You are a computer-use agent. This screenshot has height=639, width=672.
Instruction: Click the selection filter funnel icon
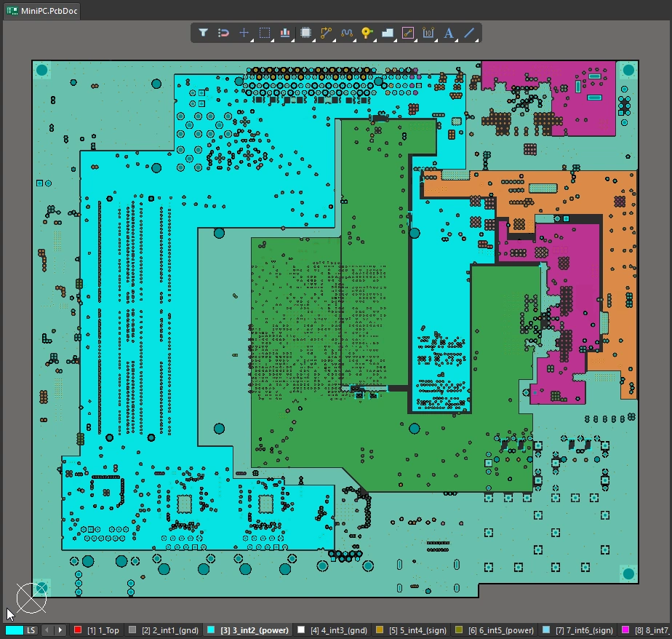(204, 33)
